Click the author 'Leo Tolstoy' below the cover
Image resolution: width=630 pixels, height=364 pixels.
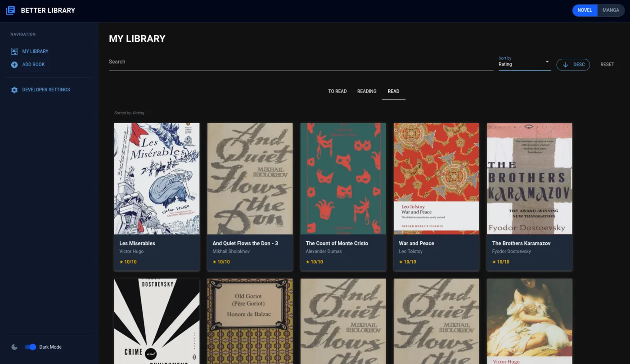point(410,252)
